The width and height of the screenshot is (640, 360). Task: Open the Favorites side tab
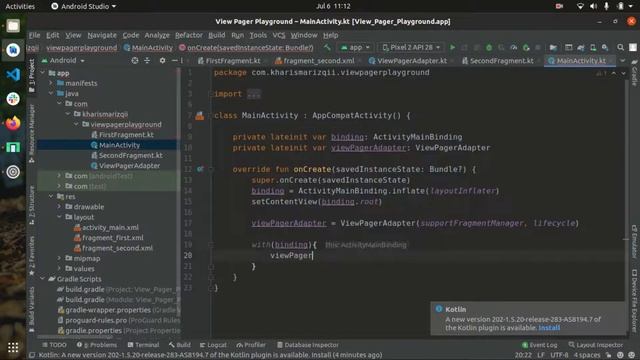(x=31, y=256)
